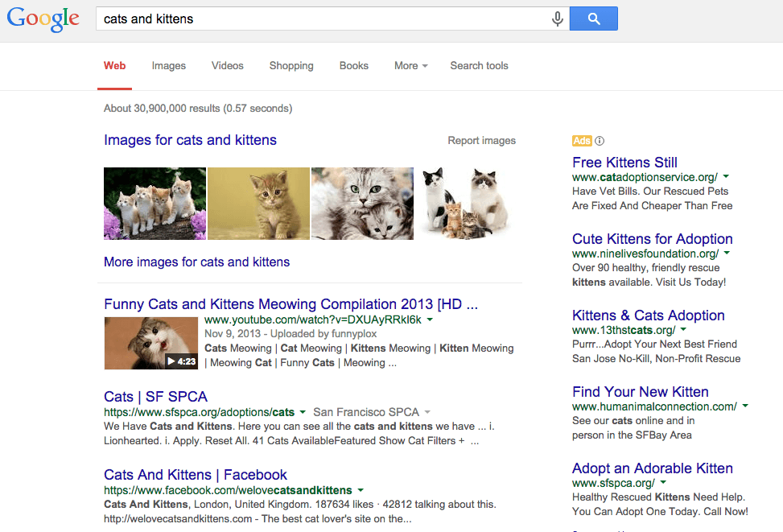This screenshot has width=783, height=532.
Task: Open image of cats and kittens on white
Action: click(x=464, y=204)
